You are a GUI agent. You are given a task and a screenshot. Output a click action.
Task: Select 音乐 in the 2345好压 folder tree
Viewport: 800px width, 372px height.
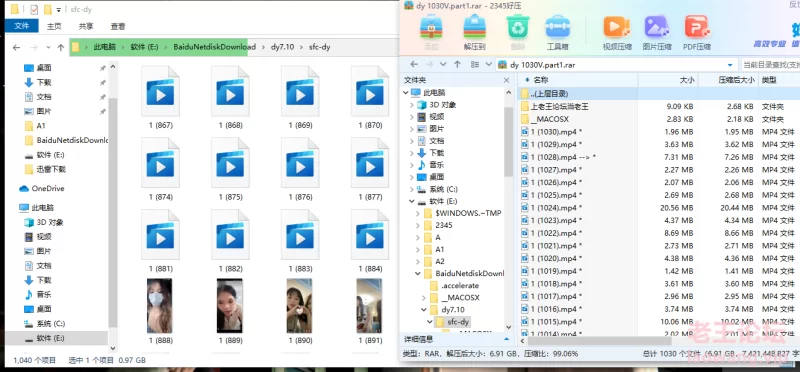431,165
